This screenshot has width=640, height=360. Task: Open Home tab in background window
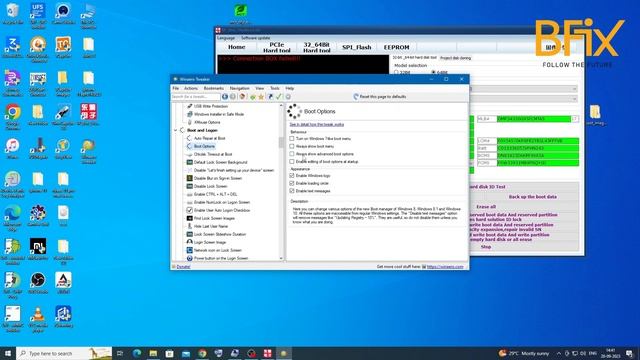[236, 47]
